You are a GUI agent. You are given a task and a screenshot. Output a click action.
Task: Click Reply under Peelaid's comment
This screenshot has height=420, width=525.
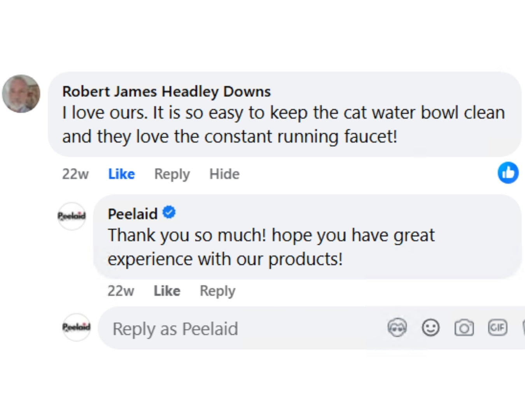(x=217, y=291)
